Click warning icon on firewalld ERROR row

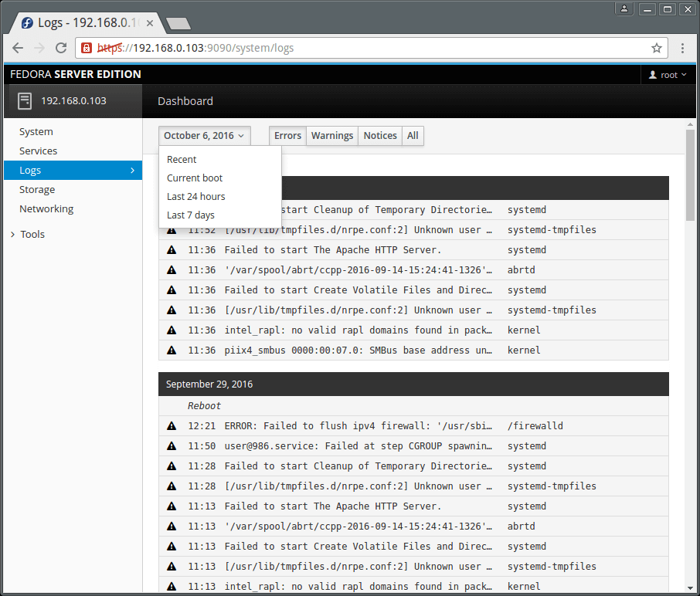[x=172, y=426]
